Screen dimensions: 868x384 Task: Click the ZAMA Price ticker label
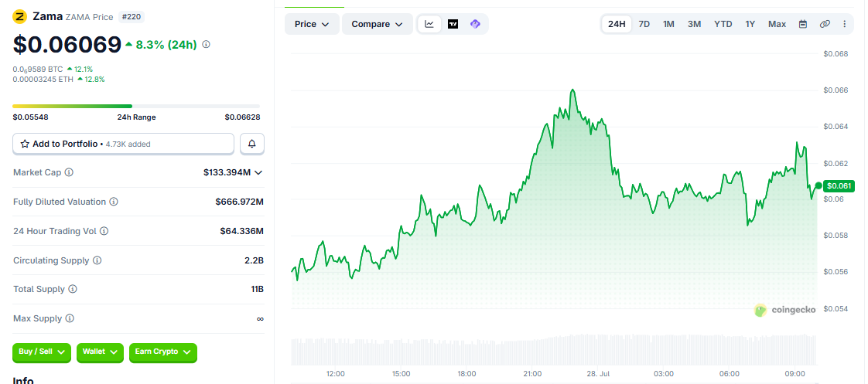89,17
